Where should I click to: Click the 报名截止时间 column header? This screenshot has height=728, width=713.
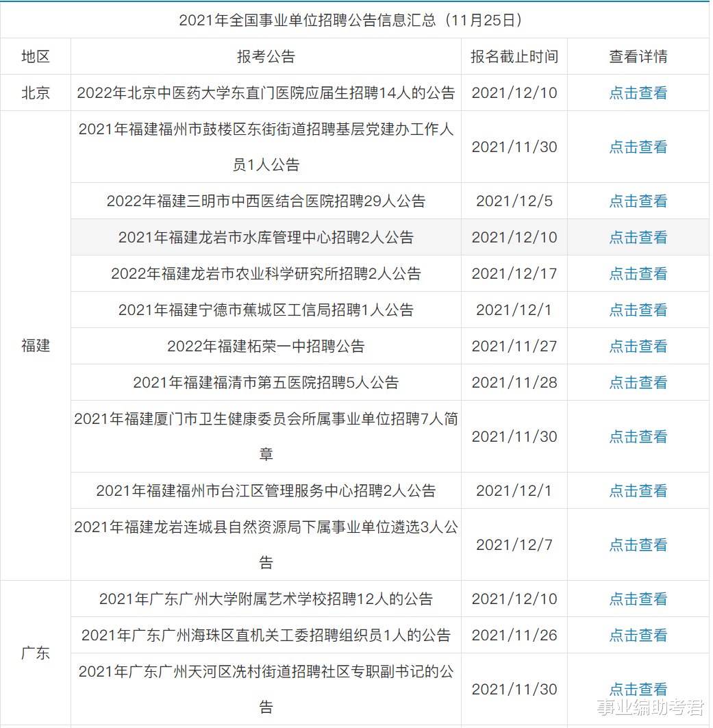tap(514, 57)
